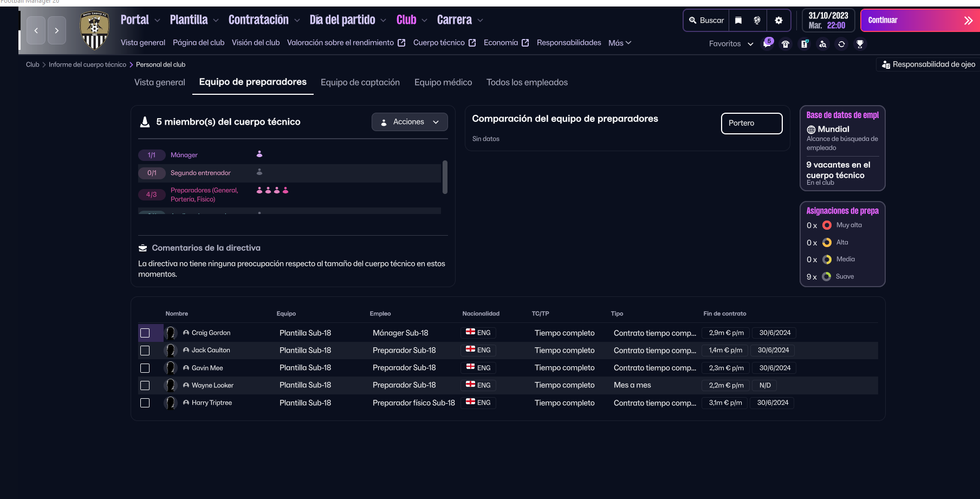Open the bookmarks icon next to Buscar
The width and height of the screenshot is (980, 499).
[738, 20]
